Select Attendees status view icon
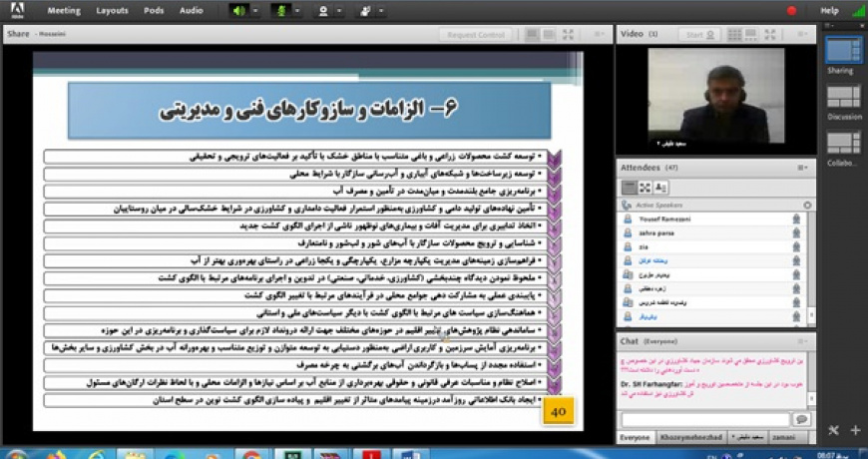Viewport: 868px width, 459px height. (x=660, y=188)
